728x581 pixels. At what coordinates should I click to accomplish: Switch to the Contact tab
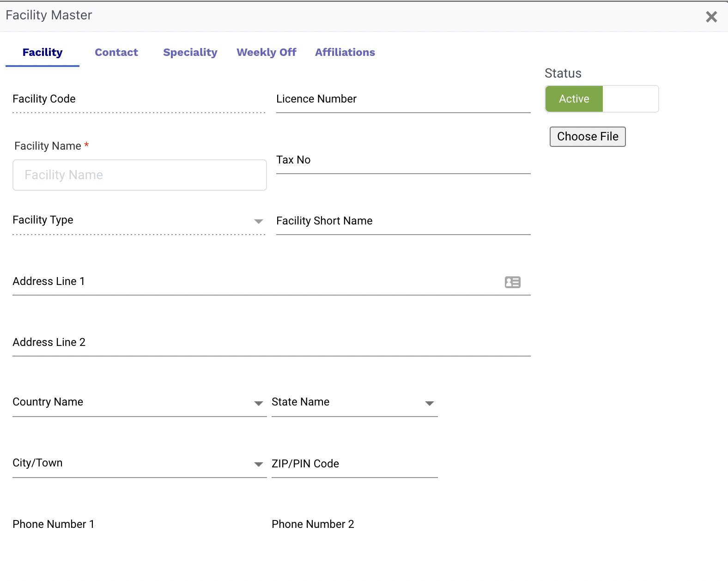(x=116, y=53)
